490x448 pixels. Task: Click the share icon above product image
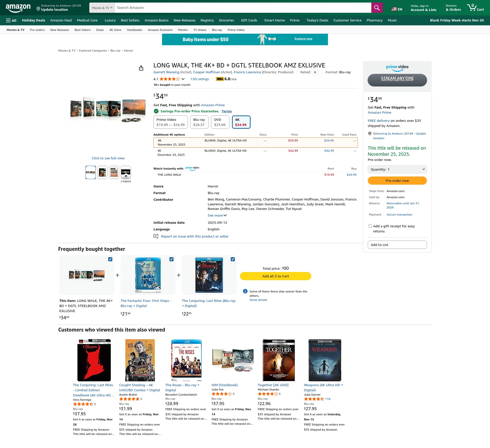pos(141,68)
